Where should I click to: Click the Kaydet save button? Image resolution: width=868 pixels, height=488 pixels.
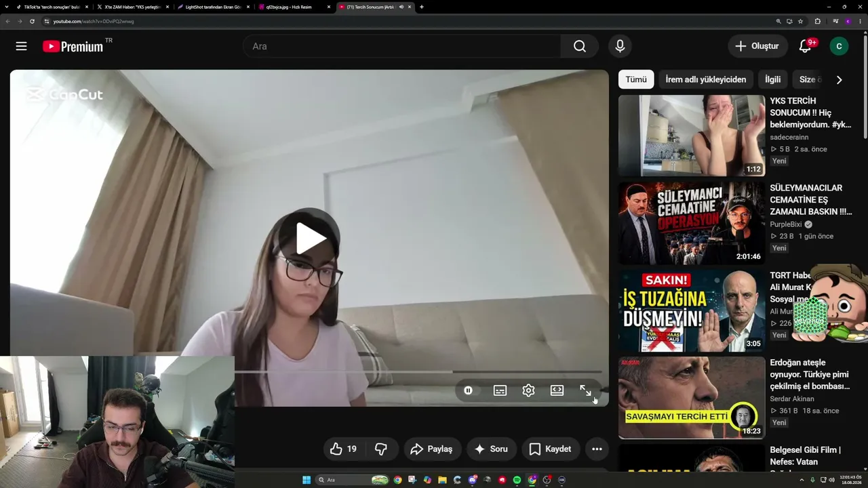[x=550, y=449]
